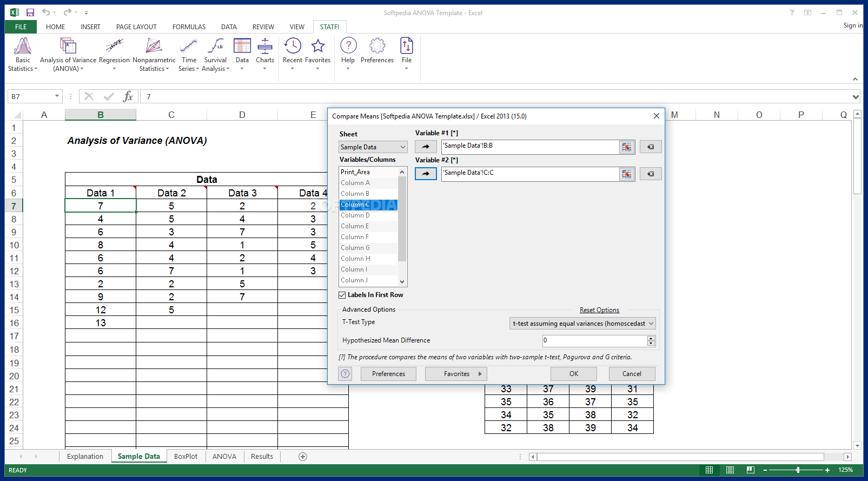Switch to BoxPlot sheet tab
This screenshot has width=868, height=481.
(x=185, y=457)
